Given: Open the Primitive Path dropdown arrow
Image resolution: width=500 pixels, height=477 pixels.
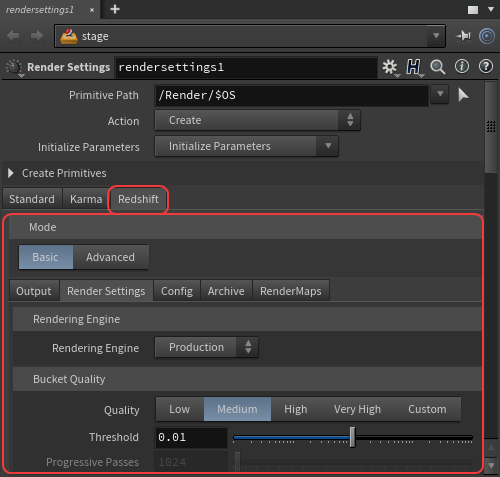Looking at the screenshot, I should coord(440,94).
